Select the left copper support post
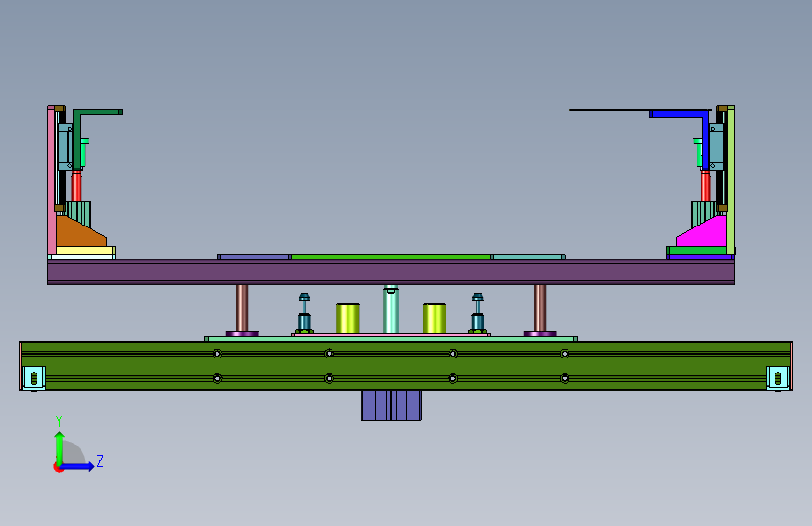The width and height of the screenshot is (812, 526). [242, 309]
